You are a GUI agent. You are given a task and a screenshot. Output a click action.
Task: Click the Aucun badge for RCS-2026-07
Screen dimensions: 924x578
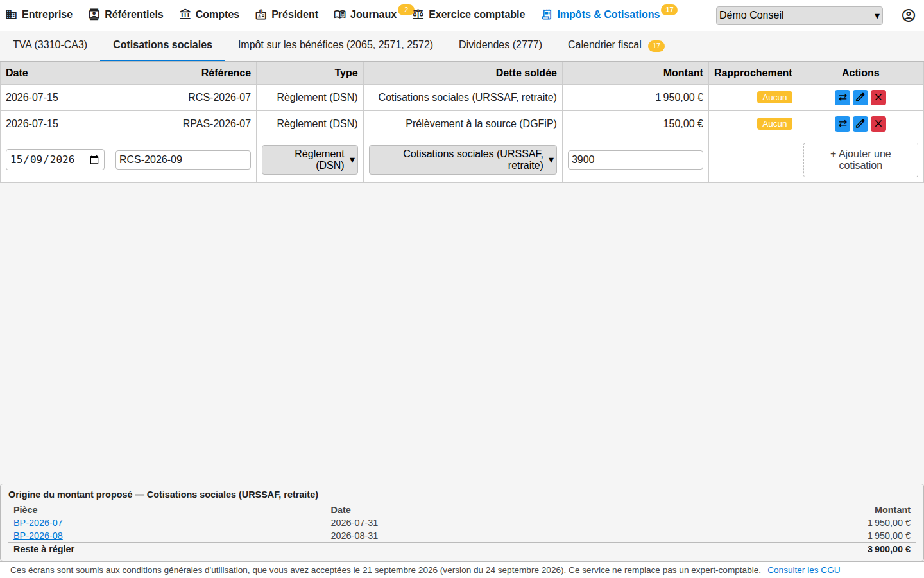pyautogui.click(x=774, y=98)
